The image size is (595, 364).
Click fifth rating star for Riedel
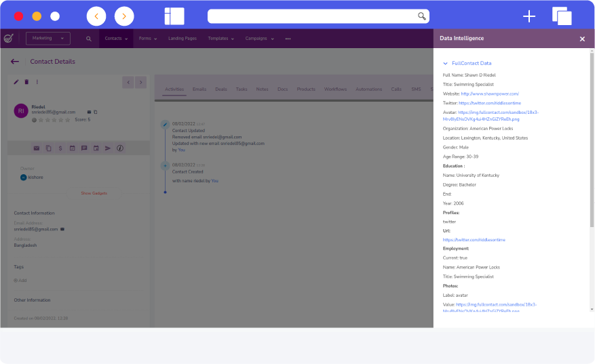click(68, 120)
